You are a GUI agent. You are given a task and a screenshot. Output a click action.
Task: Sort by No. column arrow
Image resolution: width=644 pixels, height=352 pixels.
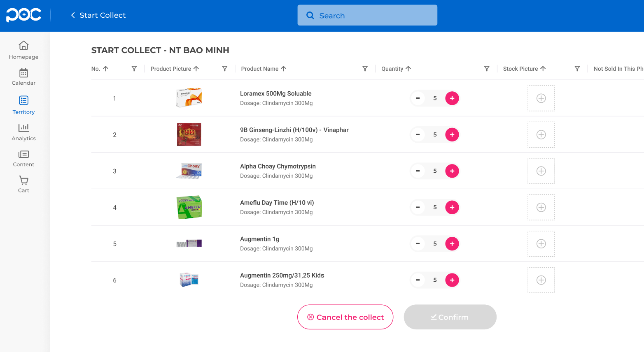point(106,69)
